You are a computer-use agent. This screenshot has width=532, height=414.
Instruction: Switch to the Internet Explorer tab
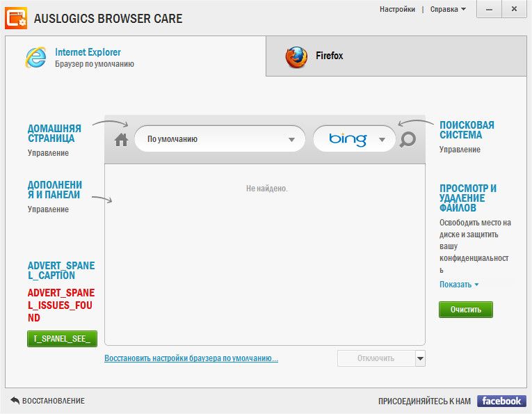click(136, 56)
